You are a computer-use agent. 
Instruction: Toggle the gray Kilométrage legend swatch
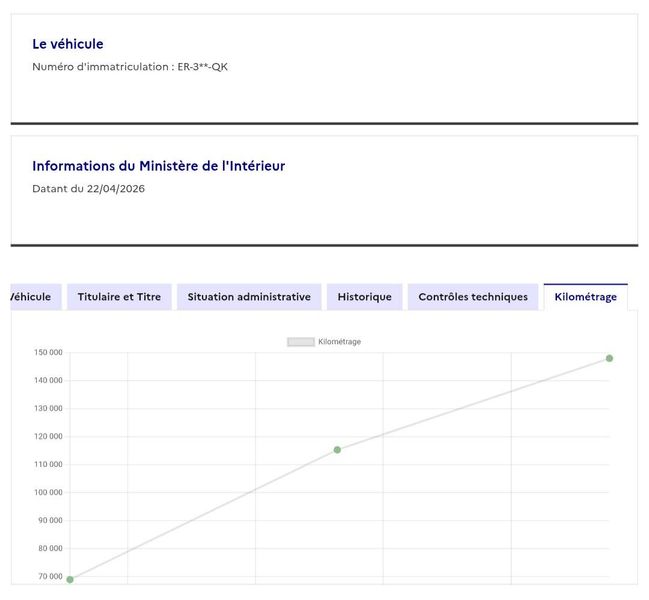(x=300, y=342)
